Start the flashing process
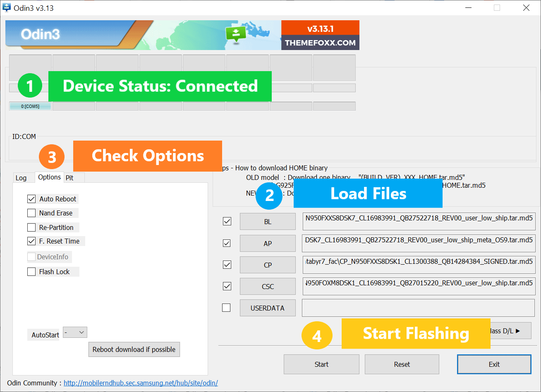This screenshot has width=541, height=392. pyautogui.click(x=321, y=364)
